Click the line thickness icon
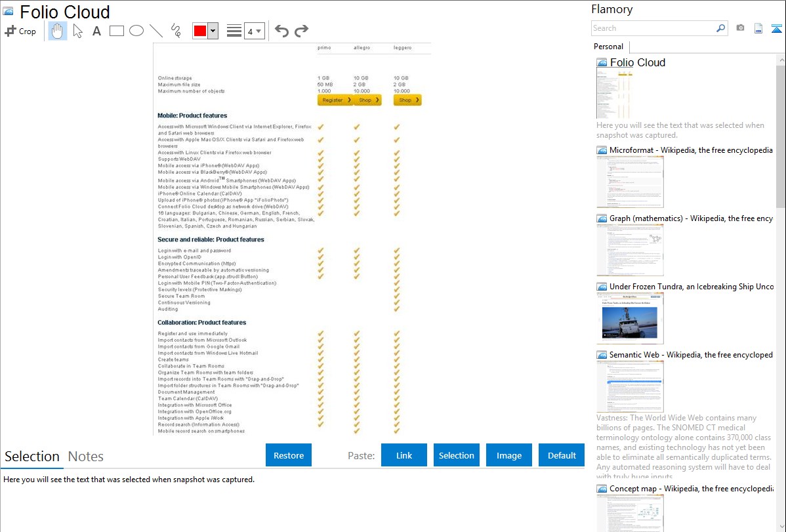 [234, 31]
